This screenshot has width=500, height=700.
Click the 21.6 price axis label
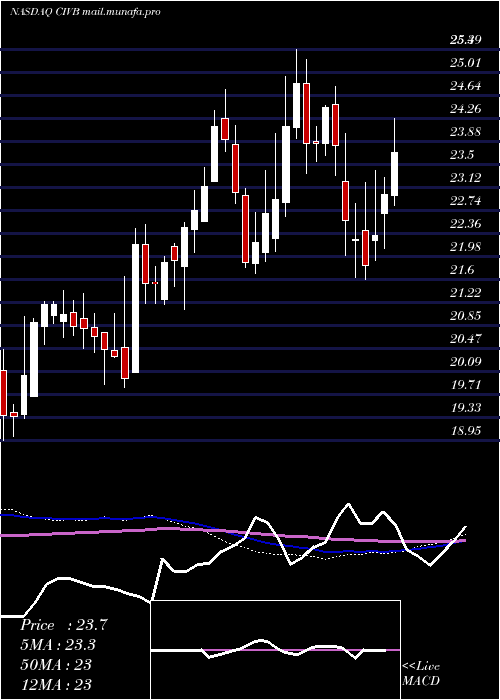[462, 270]
